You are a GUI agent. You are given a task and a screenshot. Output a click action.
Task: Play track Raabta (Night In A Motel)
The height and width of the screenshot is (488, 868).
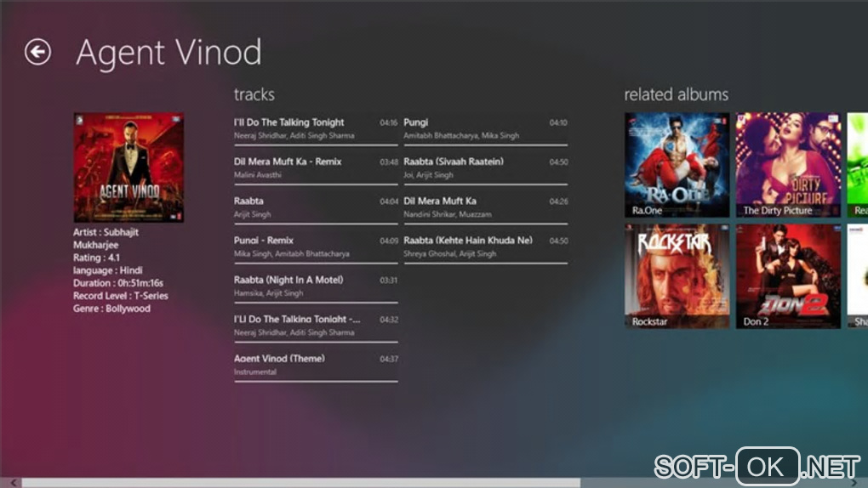click(316, 286)
